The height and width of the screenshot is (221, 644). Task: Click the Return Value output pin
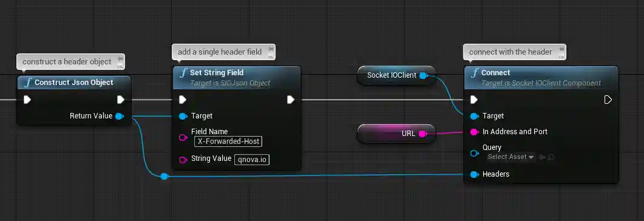click(x=120, y=116)
